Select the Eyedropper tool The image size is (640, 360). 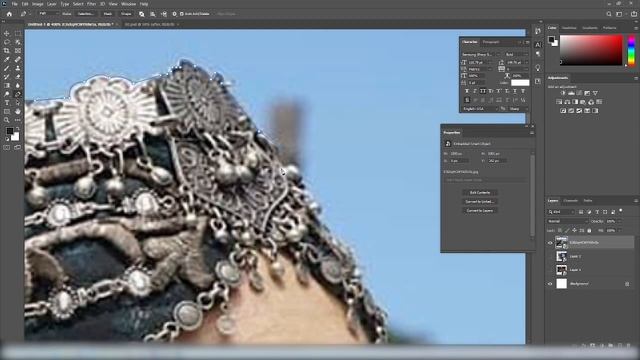click(x=7, y=60)
